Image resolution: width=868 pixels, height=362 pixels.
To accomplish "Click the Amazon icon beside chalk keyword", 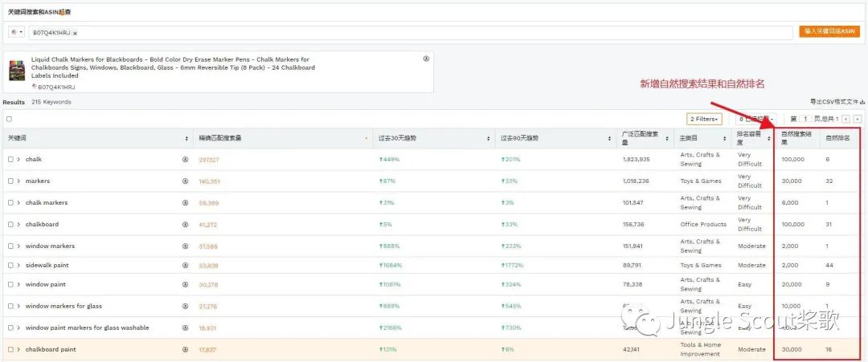I will 186,160.
